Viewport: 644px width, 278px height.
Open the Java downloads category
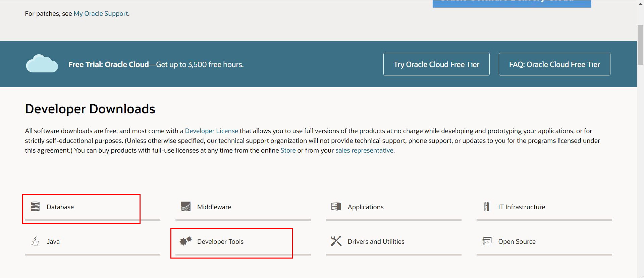tap(93, 241)
